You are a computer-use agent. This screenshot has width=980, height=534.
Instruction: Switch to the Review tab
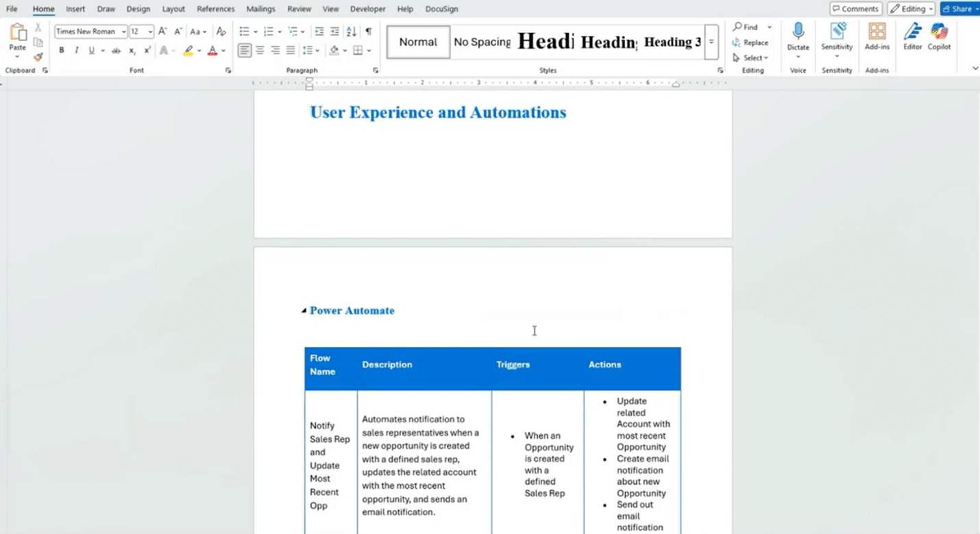[299, 9]
